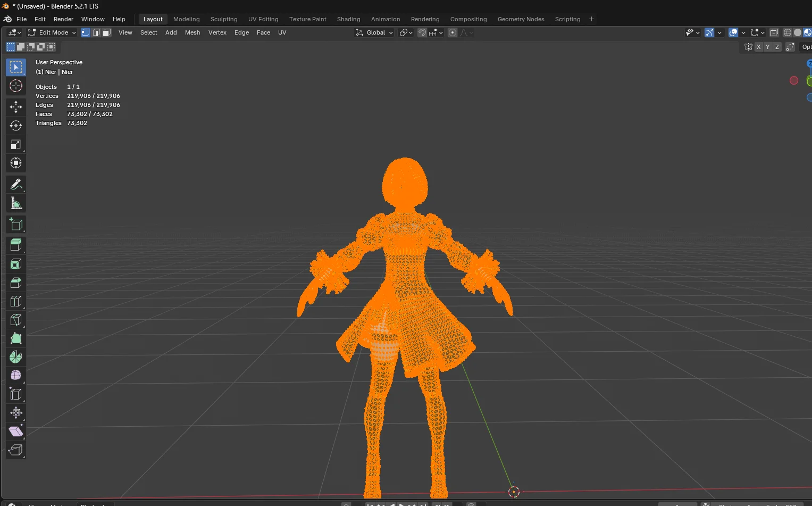Toggle X-axis mirror
The image size is (812, 506).
pyautogui.click(x=759, y=47)
